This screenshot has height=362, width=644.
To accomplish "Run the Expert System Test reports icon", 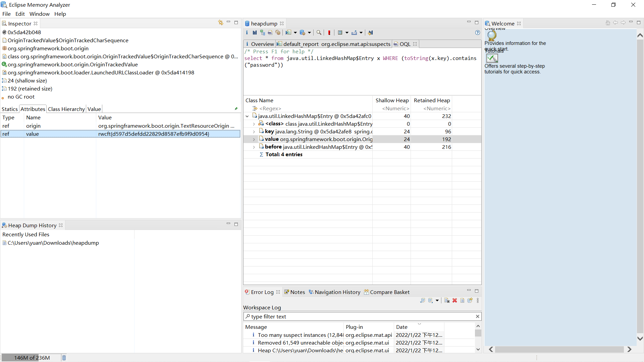I will pyautogui.click(x=288, y=33).
